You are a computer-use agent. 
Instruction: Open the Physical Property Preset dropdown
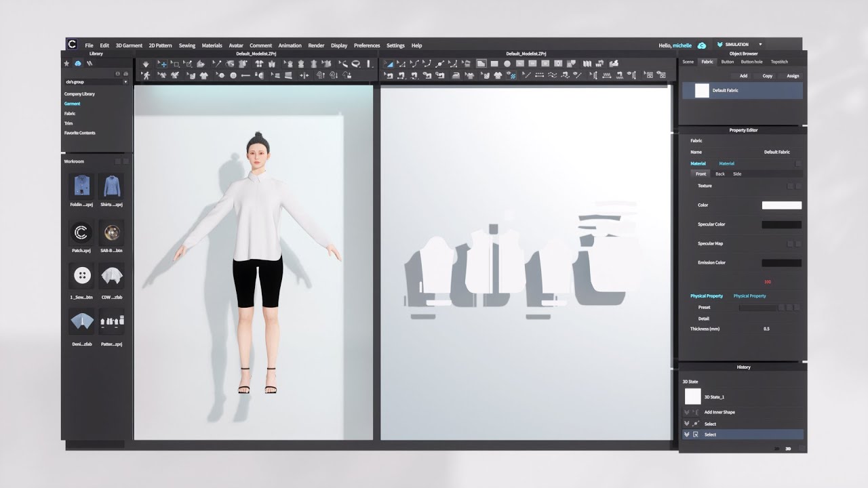757,308
